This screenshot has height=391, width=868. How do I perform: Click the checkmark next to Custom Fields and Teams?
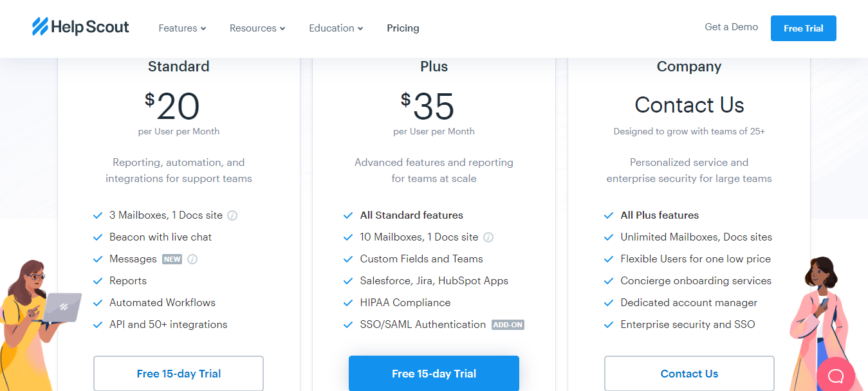(x=348, y=259)
